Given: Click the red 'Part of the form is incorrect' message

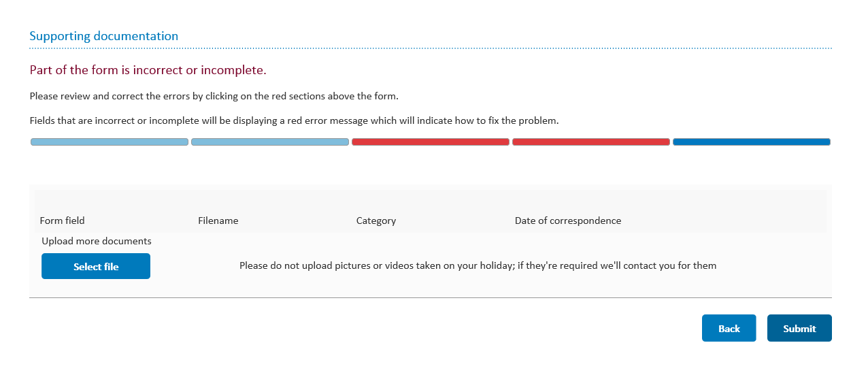Looking at the screenshot, I should tap(148, 70).
